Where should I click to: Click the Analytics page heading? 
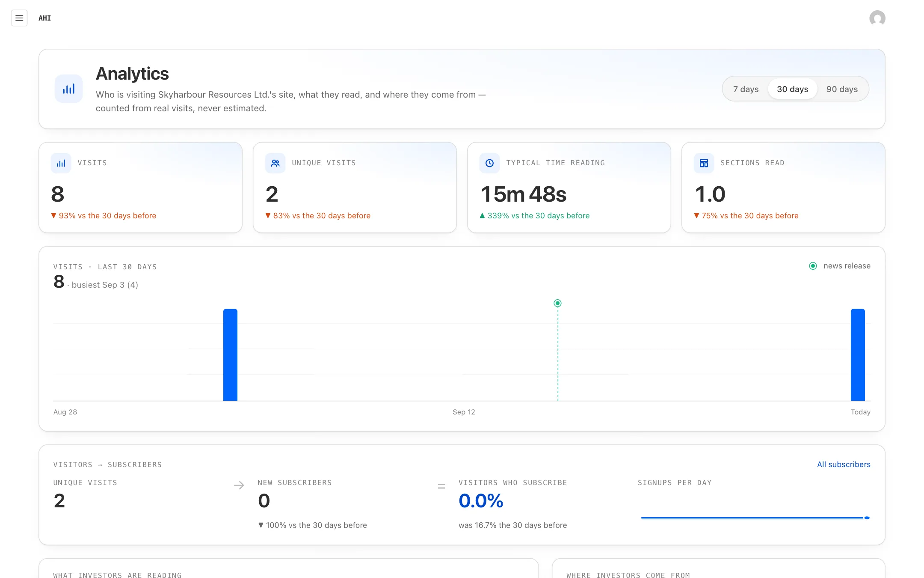[132, 74]
